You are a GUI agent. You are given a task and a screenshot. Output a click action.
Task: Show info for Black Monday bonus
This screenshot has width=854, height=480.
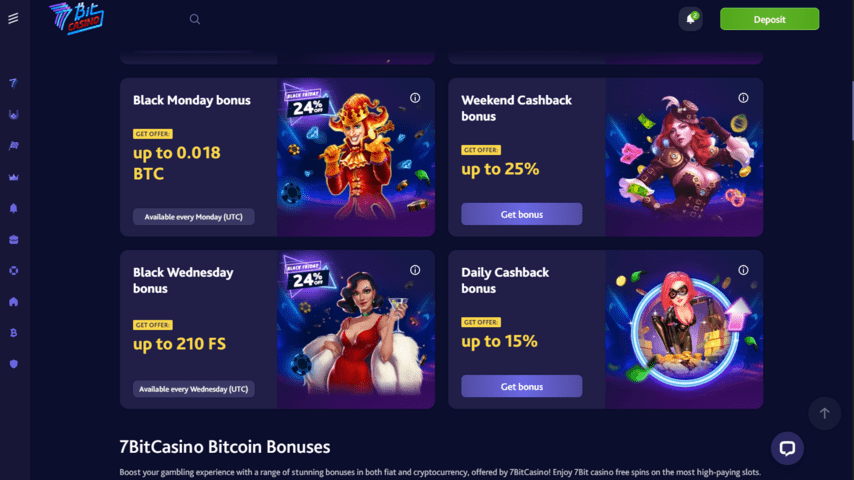click(415, 98)
